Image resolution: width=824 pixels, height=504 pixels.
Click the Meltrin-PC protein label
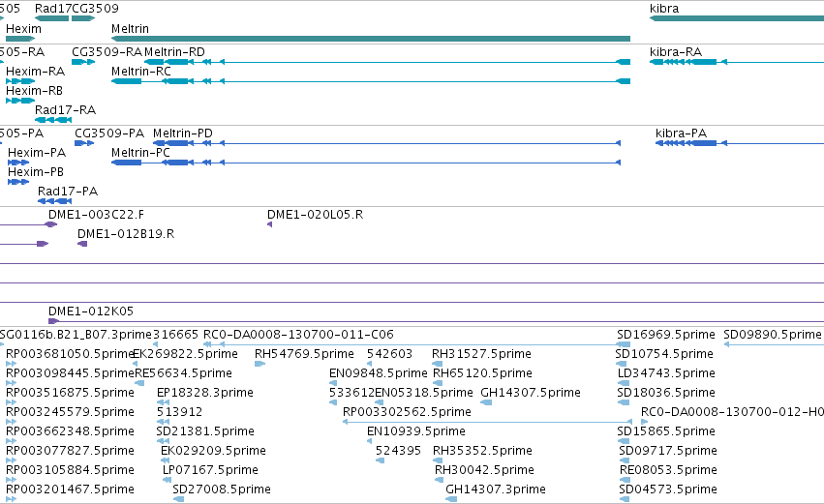pos(140,153)
